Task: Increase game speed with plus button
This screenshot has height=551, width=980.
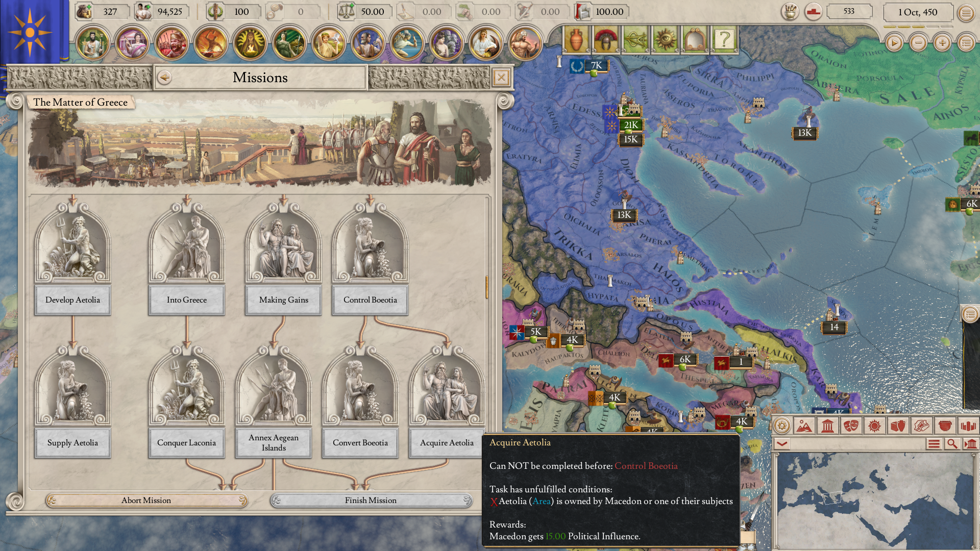Action: (942, 43)
